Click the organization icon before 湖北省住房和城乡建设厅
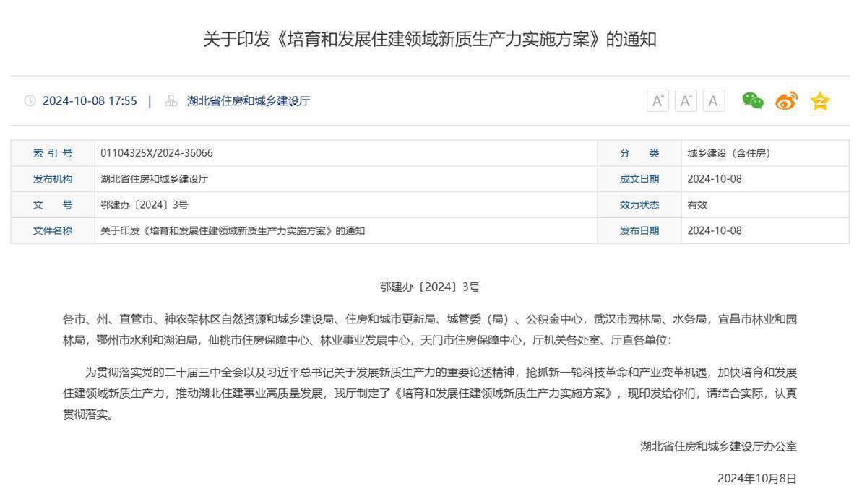The image size is (867, 504). click(171, 101)
